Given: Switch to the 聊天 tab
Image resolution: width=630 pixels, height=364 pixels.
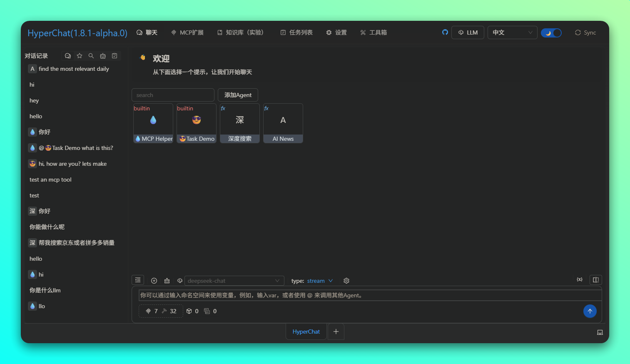Looking at the screenshot, I should [147, 32].
